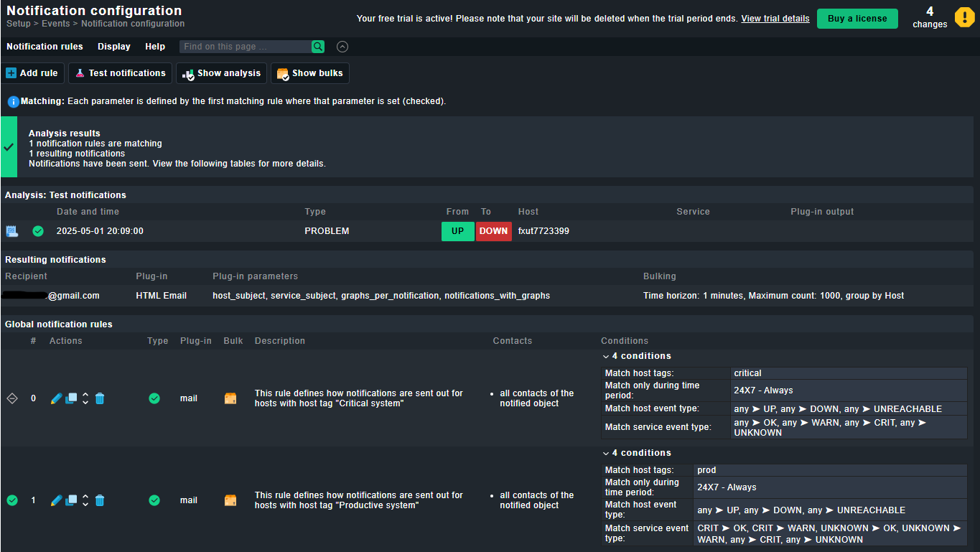Toggle the green type checkmark of rule 1
Screen dimensions: 980x552
[x=154, y=500]
